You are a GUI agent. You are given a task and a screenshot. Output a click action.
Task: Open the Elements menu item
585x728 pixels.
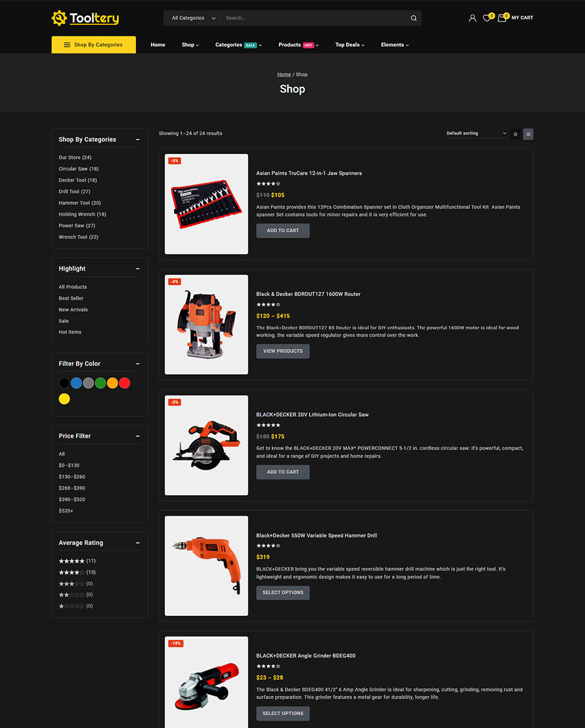pos(395,45)
